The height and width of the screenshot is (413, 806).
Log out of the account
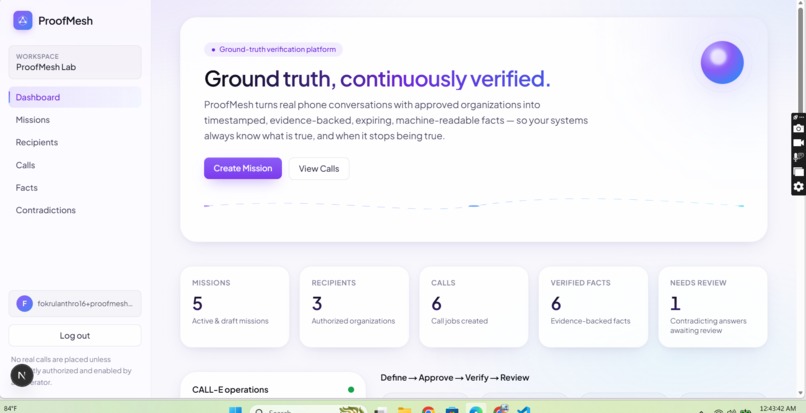(x=75, y=335)
